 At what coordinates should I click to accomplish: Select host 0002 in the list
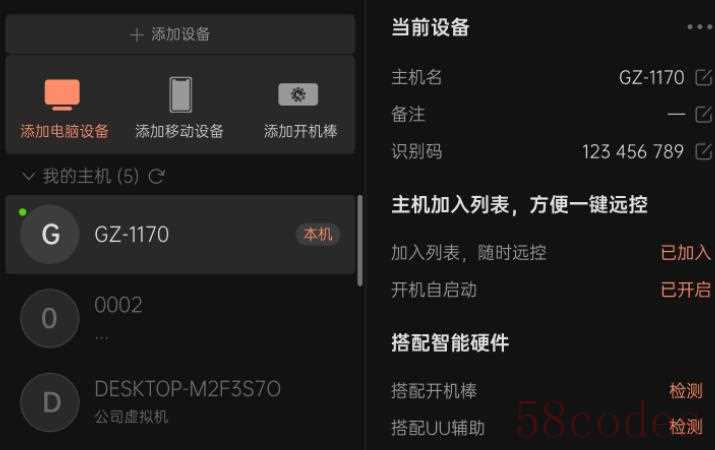(180, 318)
